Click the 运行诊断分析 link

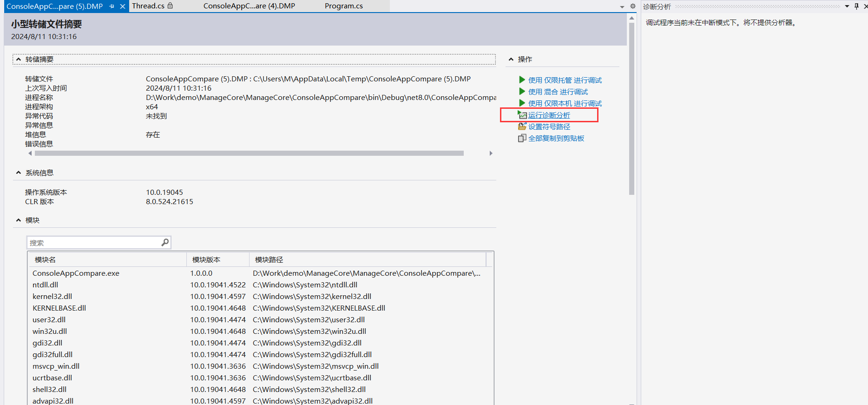pyautogui.click(x=549, y=115)
